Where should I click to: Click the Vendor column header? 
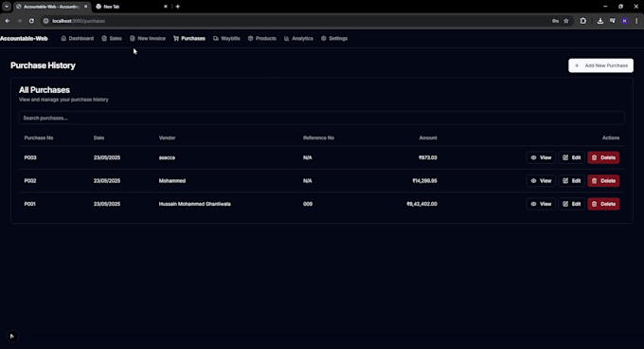168,138
